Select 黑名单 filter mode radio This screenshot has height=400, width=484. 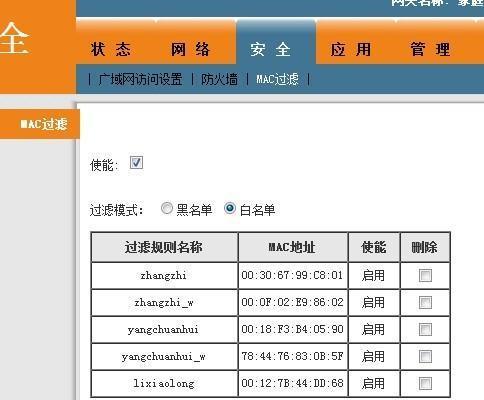coord(167,208)
